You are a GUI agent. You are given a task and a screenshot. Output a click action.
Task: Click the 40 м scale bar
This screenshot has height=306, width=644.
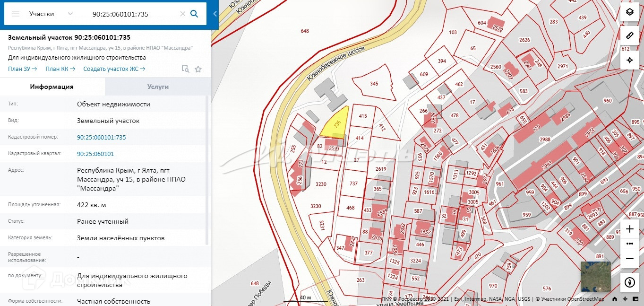(306, 298)
